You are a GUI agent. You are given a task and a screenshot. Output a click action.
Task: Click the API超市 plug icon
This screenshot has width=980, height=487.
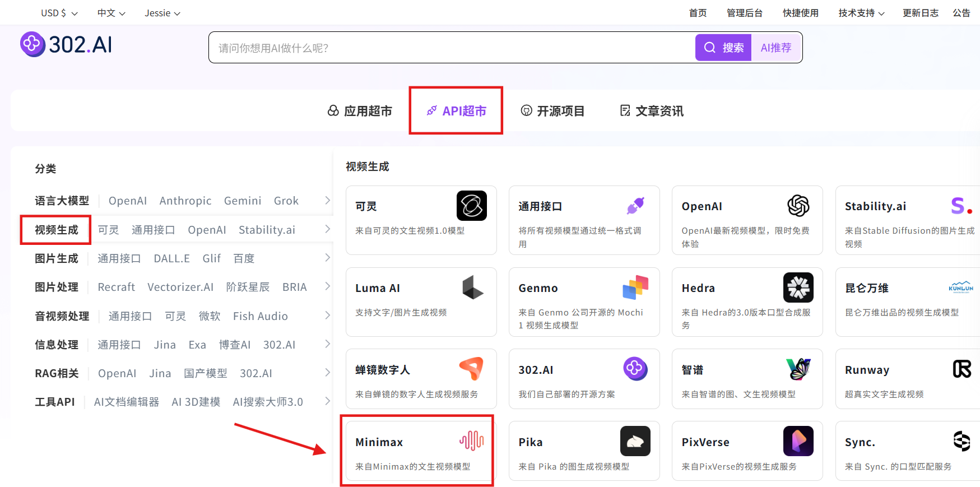tap(431, 111)
